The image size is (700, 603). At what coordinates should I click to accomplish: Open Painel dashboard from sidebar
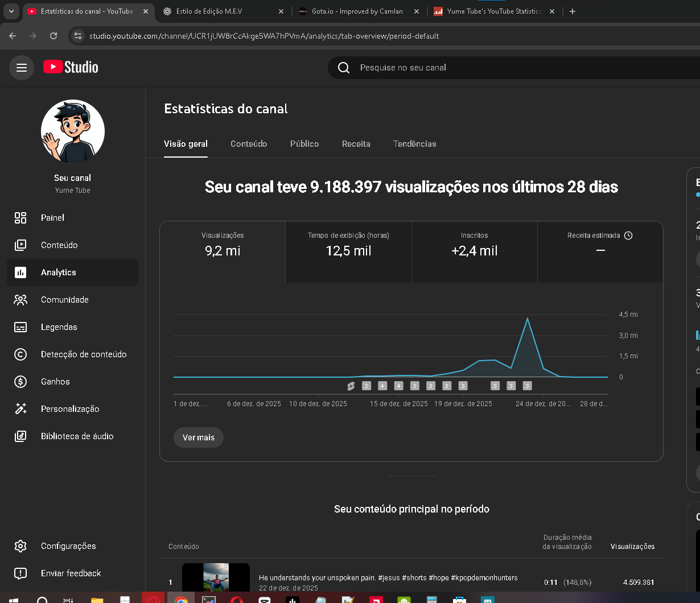[x=52, y=218]
